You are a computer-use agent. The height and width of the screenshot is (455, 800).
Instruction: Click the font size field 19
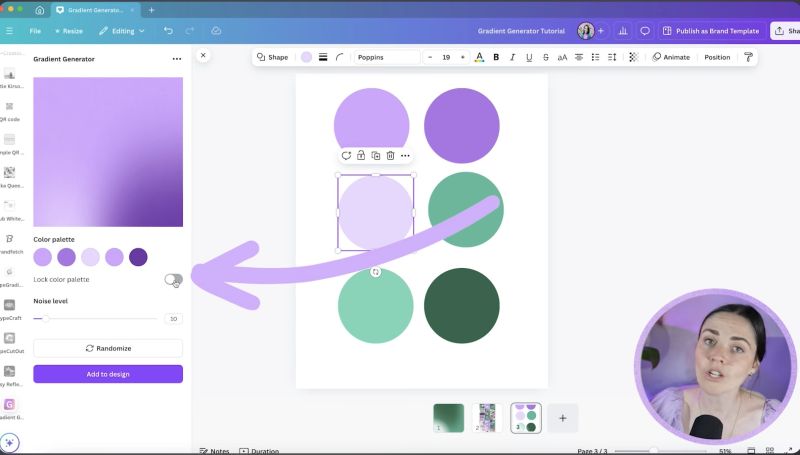pos(446,57)
